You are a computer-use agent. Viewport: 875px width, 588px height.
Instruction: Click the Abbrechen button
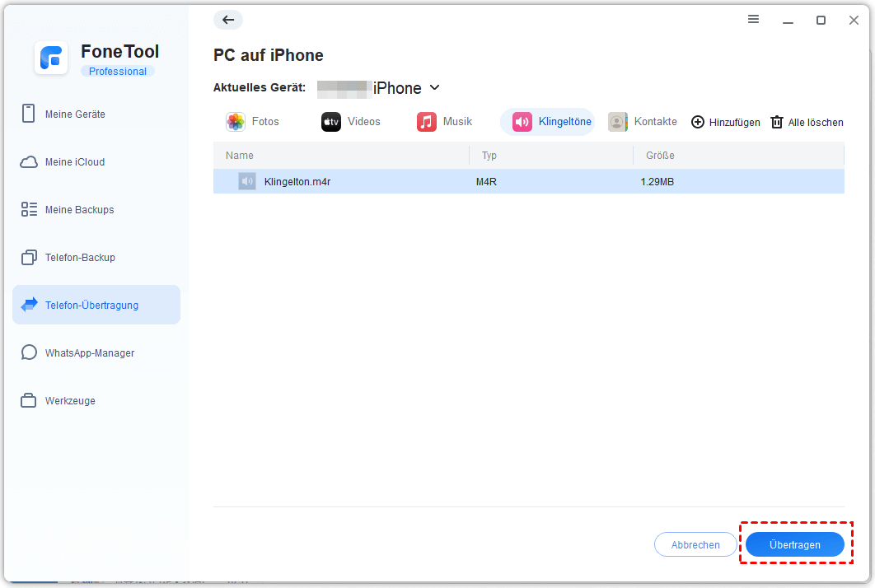695,544
